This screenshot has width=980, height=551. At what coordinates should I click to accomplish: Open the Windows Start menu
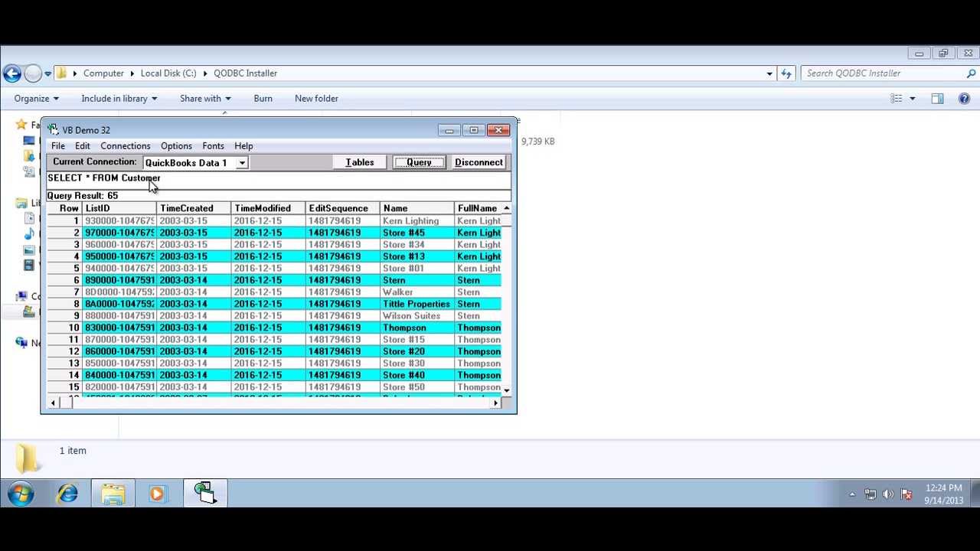click(21, 494)
